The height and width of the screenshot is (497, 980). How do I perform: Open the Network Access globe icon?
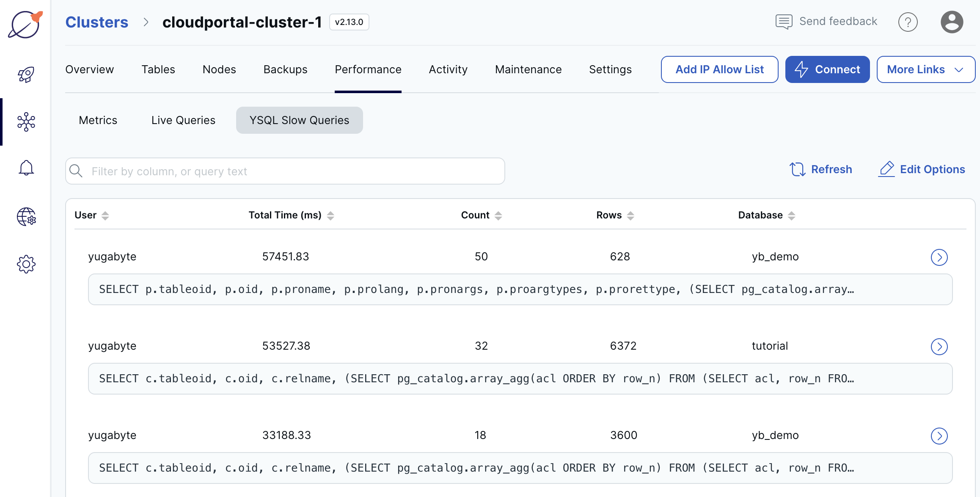[x=26, y=217]
